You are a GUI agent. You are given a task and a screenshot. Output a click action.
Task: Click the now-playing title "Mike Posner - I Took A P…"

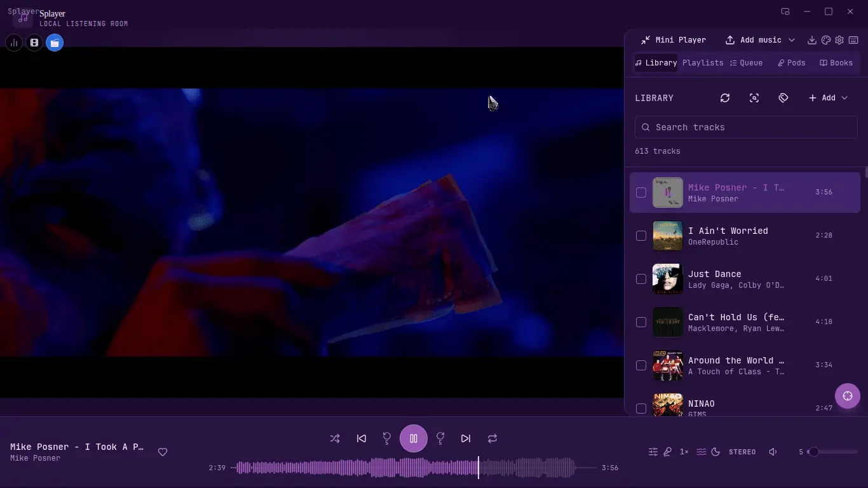pos(77,447)
